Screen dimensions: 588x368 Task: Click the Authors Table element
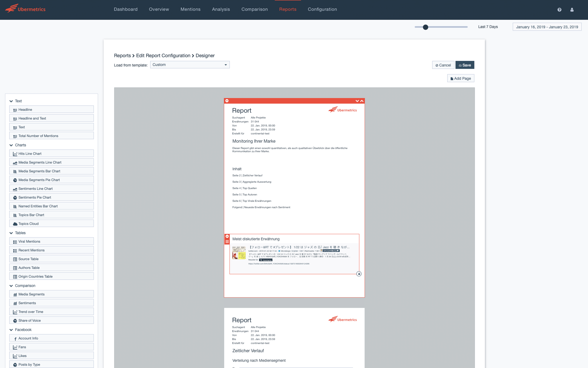51,268
